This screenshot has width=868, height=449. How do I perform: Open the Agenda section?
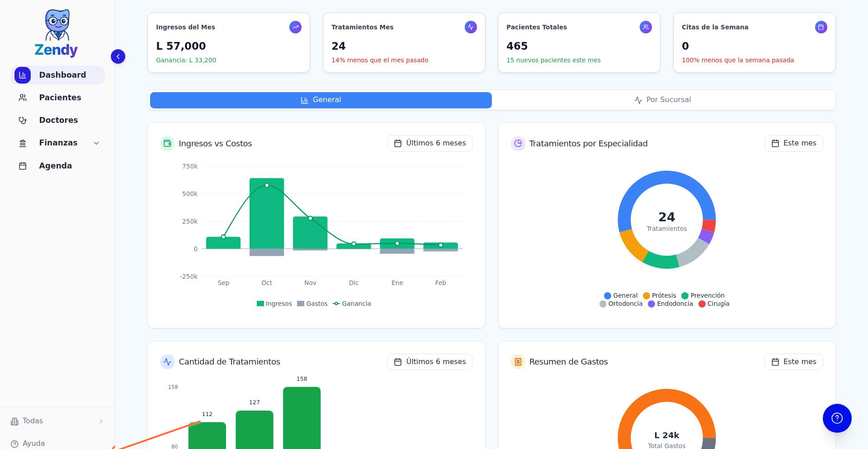(x=55, y=166)
